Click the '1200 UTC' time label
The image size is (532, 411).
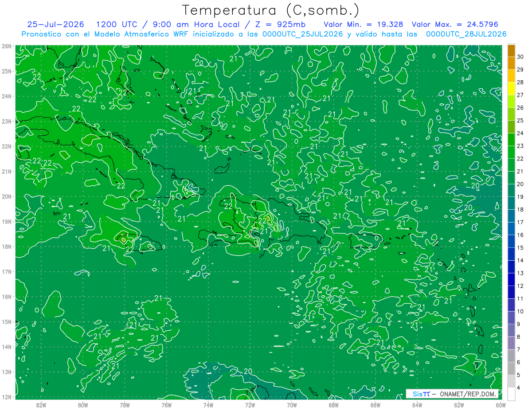point(117,24)
